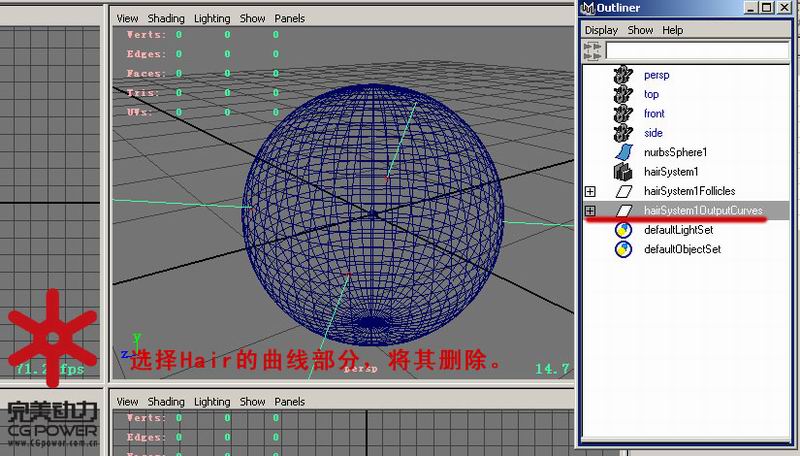Open the Outliner Show menu

tap(640, 31)
